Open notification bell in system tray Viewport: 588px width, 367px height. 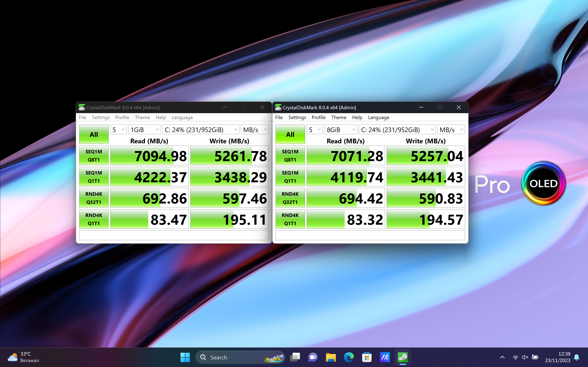[577, 357]
